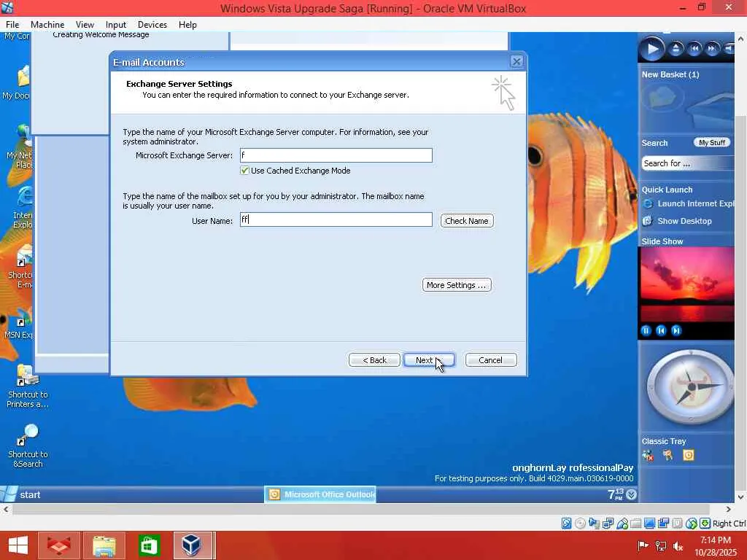Open File Explorer from host taskbar
The image size is (747, 560).
pyautogui.click(x=104, y=545)
